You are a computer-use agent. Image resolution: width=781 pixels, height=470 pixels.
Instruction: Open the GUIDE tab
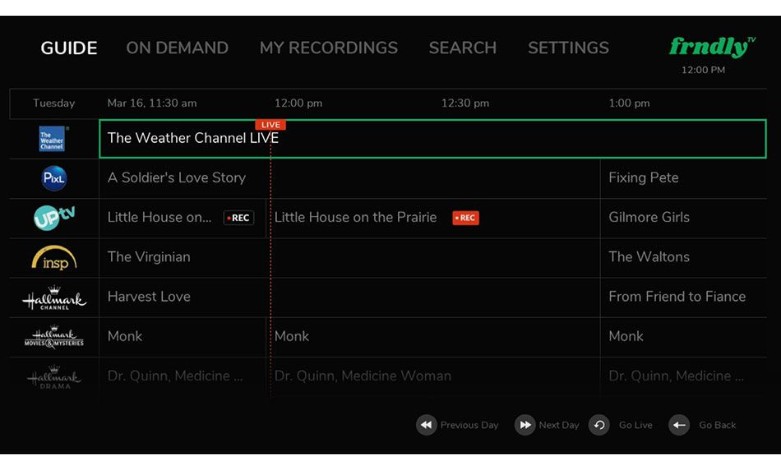click(x=69, y=48)
